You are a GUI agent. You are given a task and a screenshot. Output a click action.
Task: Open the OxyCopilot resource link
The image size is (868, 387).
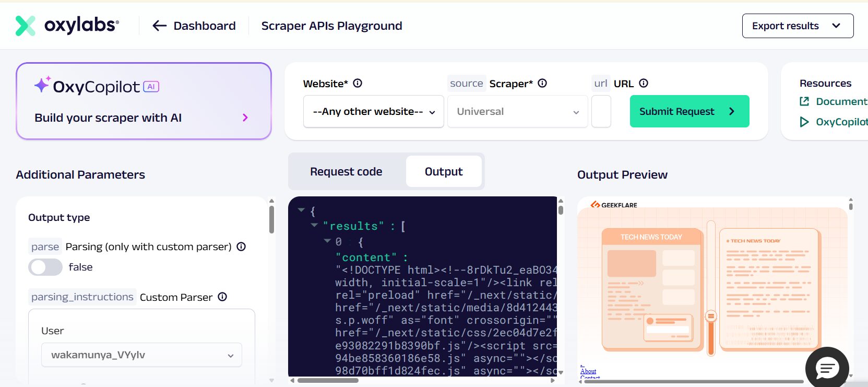[841, 122]
